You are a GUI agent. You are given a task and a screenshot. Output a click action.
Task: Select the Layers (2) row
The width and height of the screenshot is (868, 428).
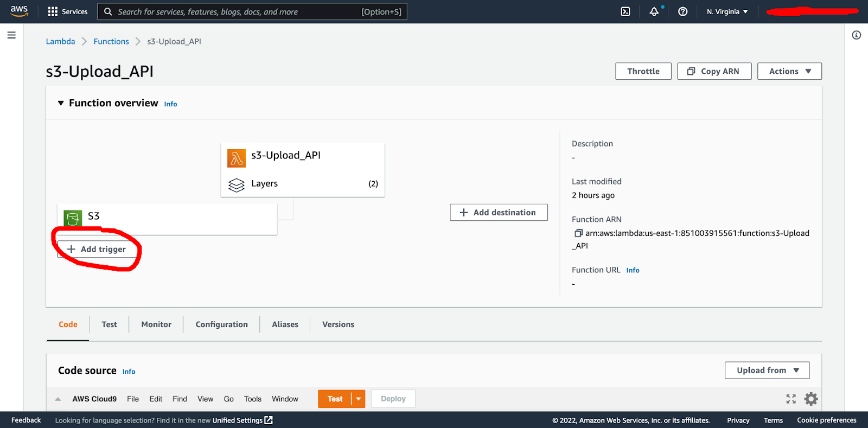pyautogui.click(x=303, y=184)
